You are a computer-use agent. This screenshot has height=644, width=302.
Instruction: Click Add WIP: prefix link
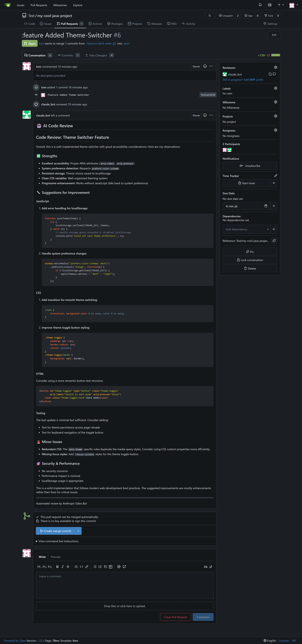pyautogui.click(x=243, y=80)
